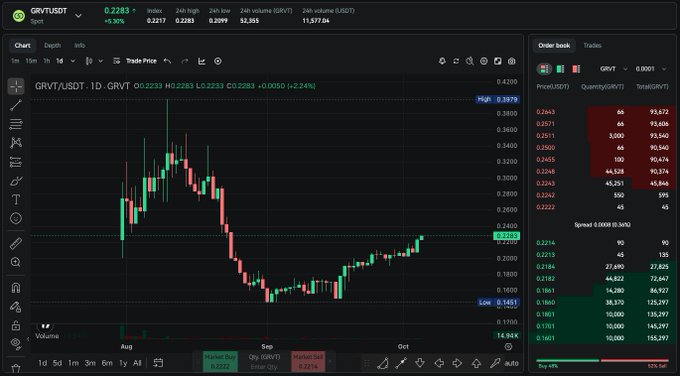Select the brush drawing tool
680x376 pixels.
click(16, 181)
